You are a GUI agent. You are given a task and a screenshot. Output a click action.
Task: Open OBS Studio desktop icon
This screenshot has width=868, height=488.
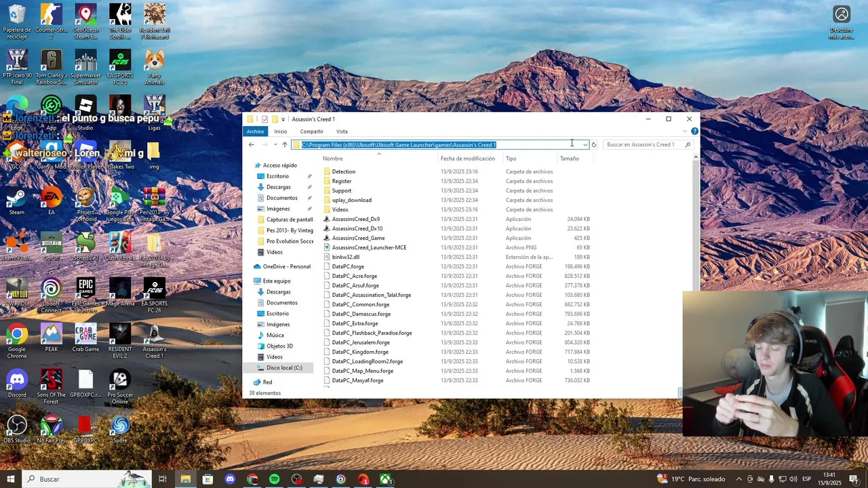pos(17,429)
